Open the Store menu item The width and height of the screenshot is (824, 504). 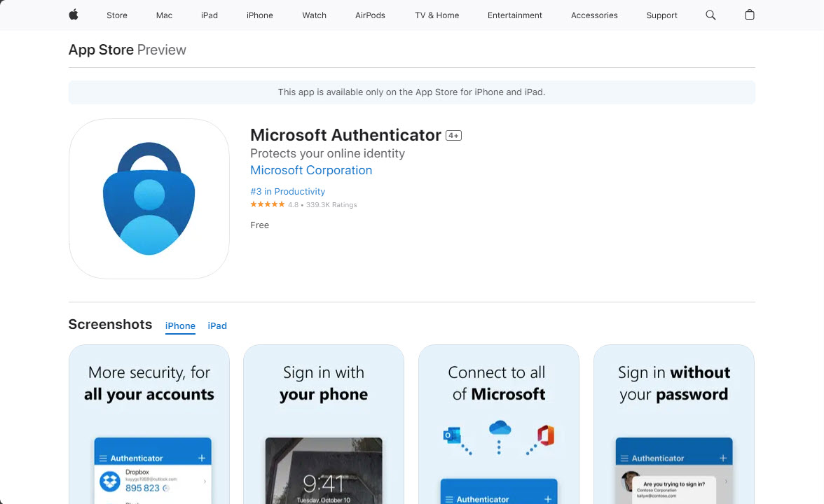click(x=117, y=15)
